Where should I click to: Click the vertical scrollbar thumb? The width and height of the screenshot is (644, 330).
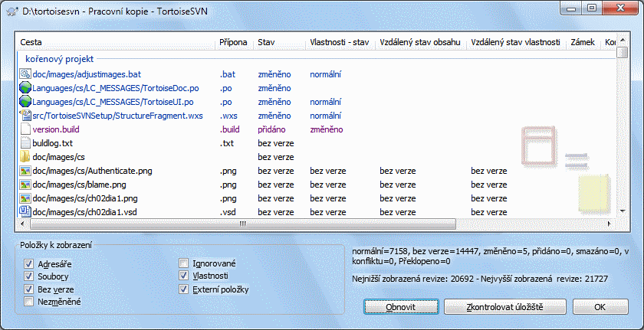tap(623, 53)
